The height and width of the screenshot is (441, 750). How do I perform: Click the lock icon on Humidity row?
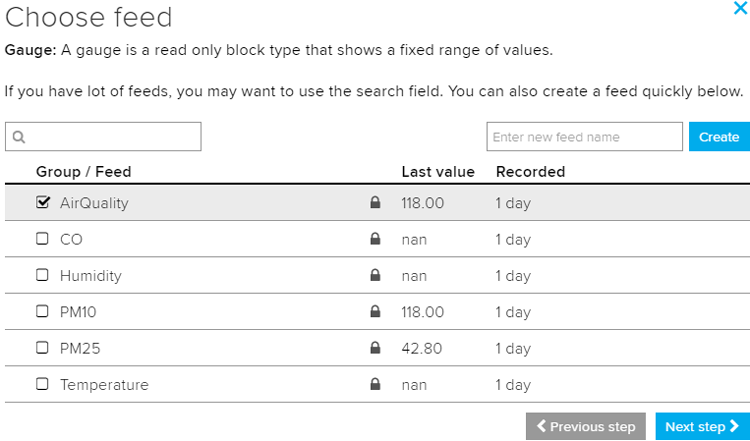click(x=375, y=276)
